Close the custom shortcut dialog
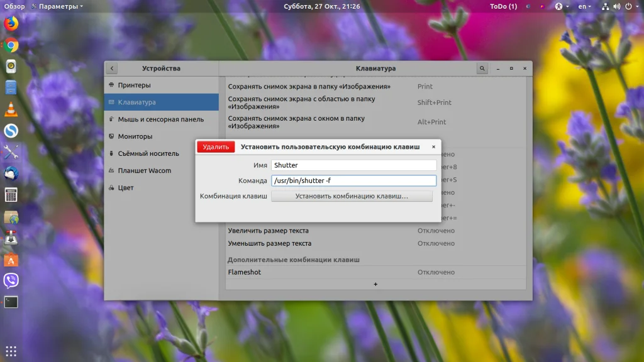 click(x=433, y=146)
